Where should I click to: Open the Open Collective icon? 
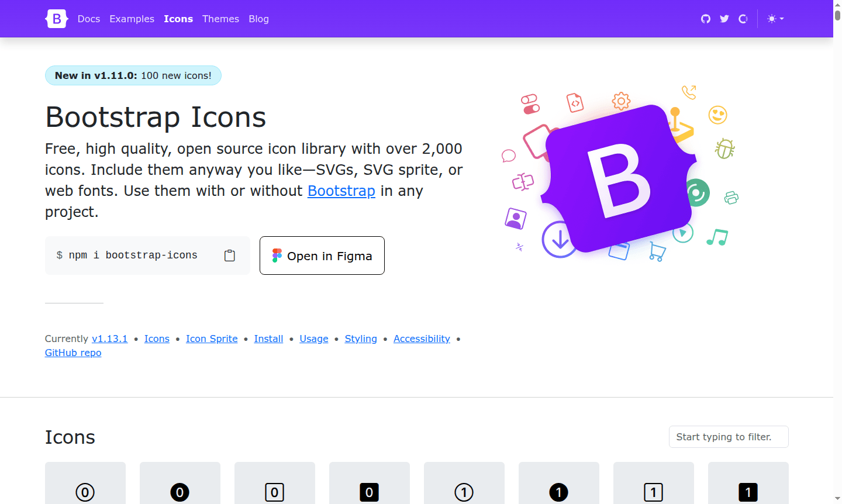[743, 19]
